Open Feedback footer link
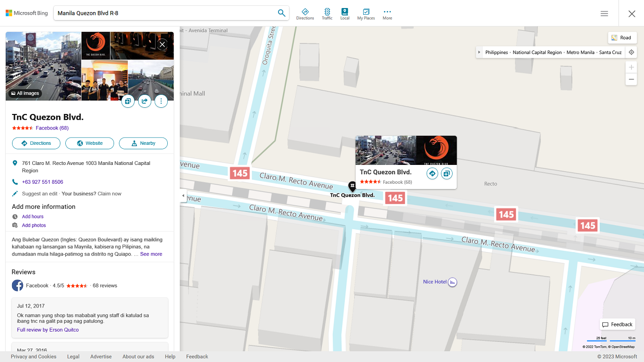This screenshot has height=362, width=644. click(x=197, y=357)
